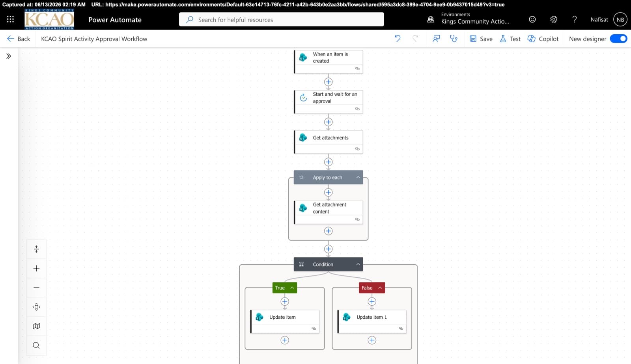
Task: Collapse the True branch
Action: point(292,288)
